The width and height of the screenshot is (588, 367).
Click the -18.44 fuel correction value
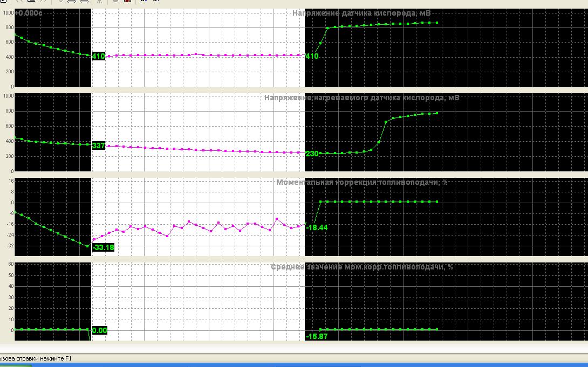[317, 227]
